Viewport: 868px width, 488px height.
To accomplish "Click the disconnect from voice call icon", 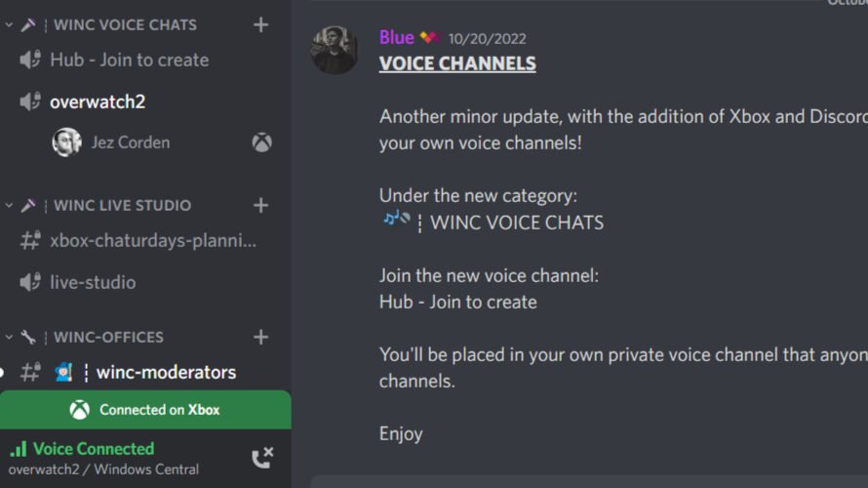I will 261,458.
